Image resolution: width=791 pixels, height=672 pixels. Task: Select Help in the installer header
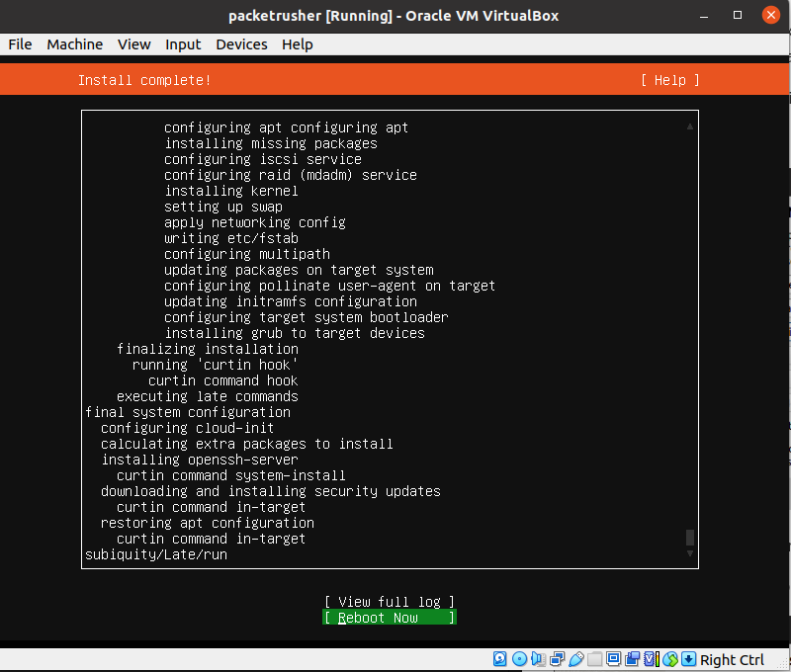pyautogui.click(x=669, y=80)
